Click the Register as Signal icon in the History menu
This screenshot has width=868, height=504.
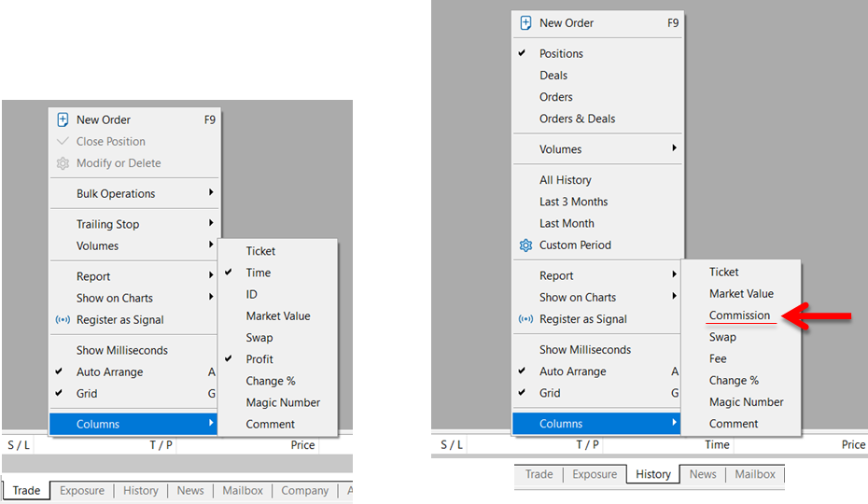click(x=525, y=319)
